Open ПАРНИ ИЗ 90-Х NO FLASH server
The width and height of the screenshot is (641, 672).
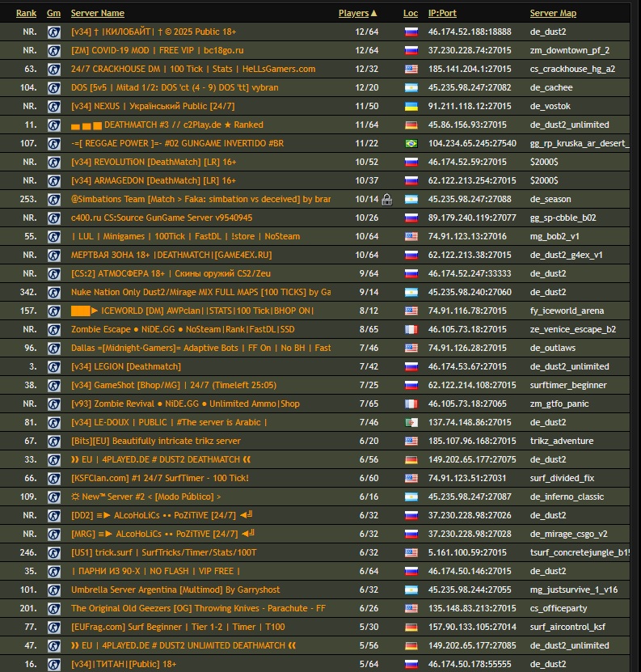[155, 571]
